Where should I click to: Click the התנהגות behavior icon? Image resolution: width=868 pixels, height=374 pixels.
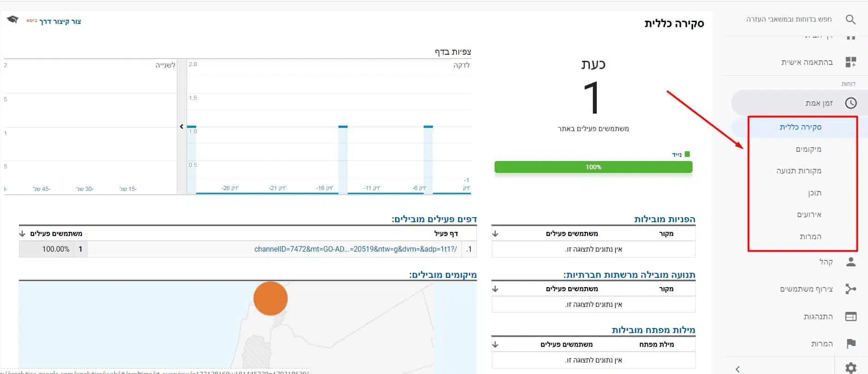click(x=851, y=316)
